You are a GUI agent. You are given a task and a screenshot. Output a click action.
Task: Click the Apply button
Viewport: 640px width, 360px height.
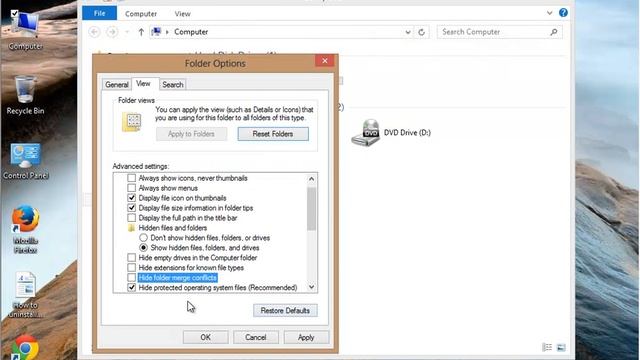tap(306, 337)
